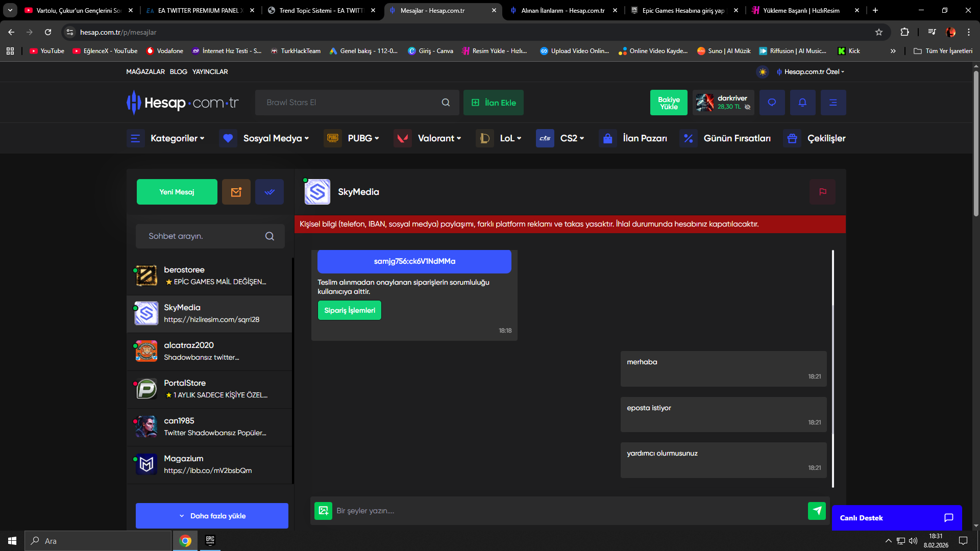Click the Bakiye Yükle button
Viewport: 980px width, 551px height.
(669, 103)
